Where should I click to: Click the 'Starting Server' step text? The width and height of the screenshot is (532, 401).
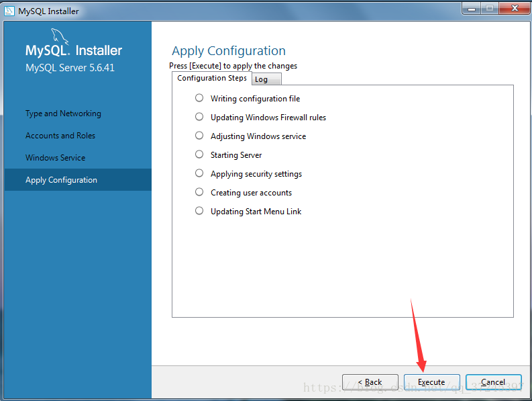click(x=236, y=155)
